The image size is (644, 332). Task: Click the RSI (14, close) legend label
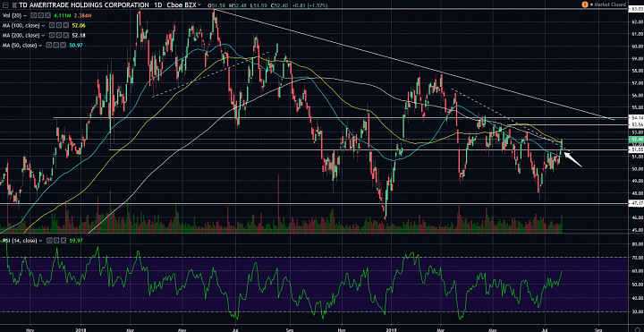[x=20, y=241]
